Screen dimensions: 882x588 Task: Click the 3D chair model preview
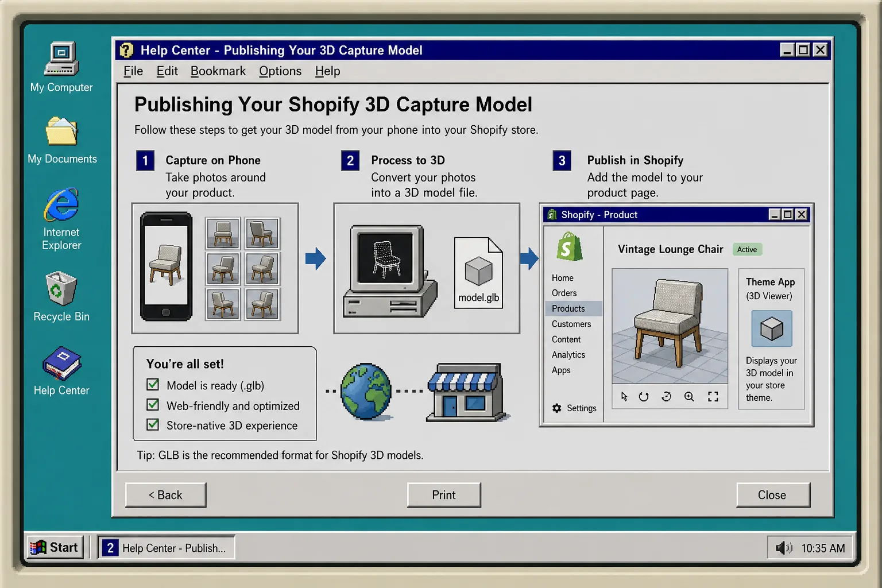(670, 326)
